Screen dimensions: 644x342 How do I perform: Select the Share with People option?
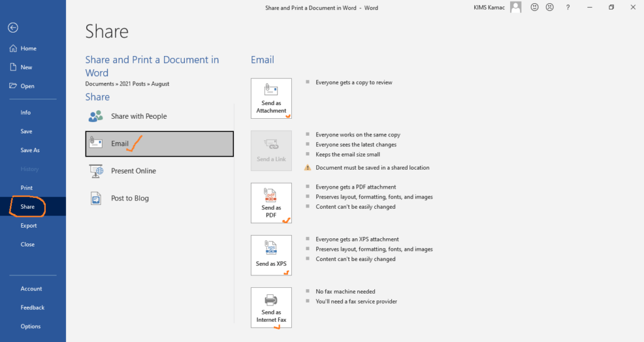click(159, 116)
